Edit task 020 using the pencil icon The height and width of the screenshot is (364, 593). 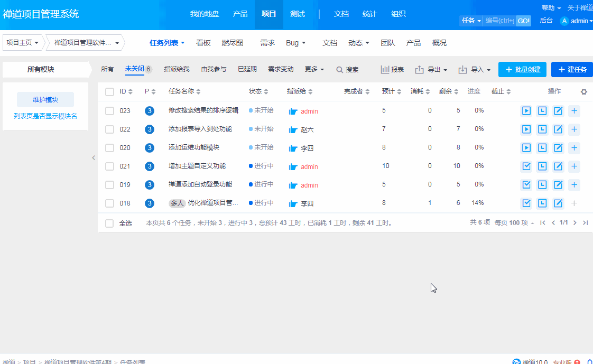(558, 148)
